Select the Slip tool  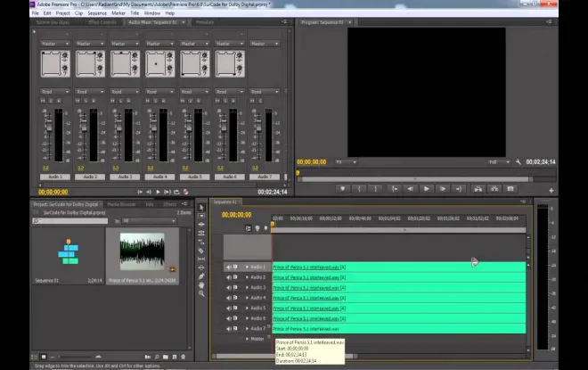[201, 259]
